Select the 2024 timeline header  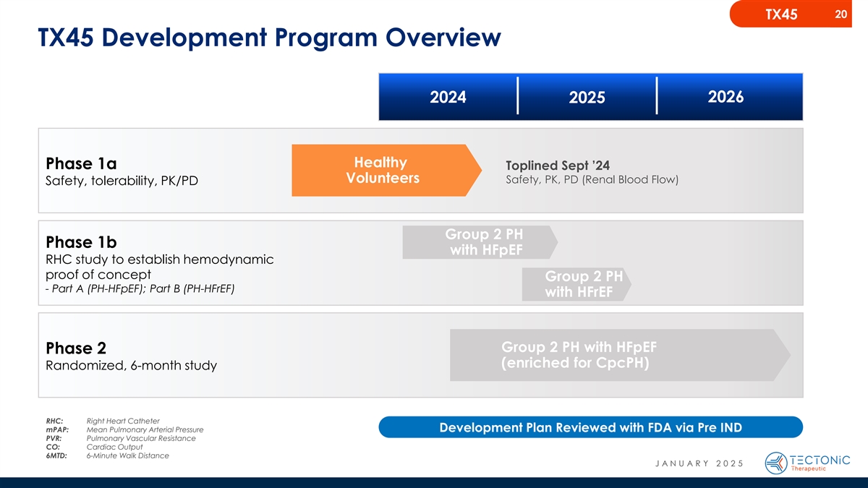pos(448,97)
